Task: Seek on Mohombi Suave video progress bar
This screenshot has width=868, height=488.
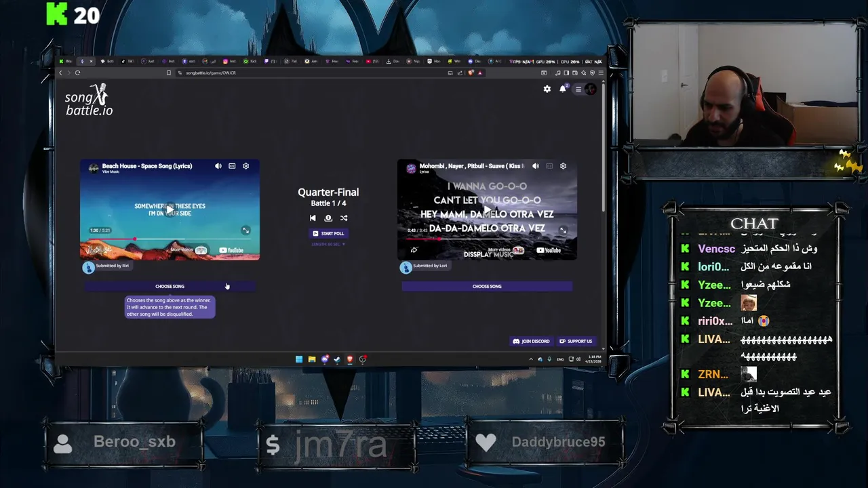Action: pos(487,239)
